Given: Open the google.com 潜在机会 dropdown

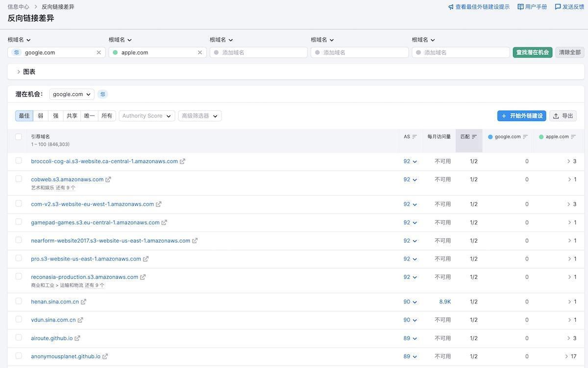Looking at the screenshot, I should pos(72,94).
